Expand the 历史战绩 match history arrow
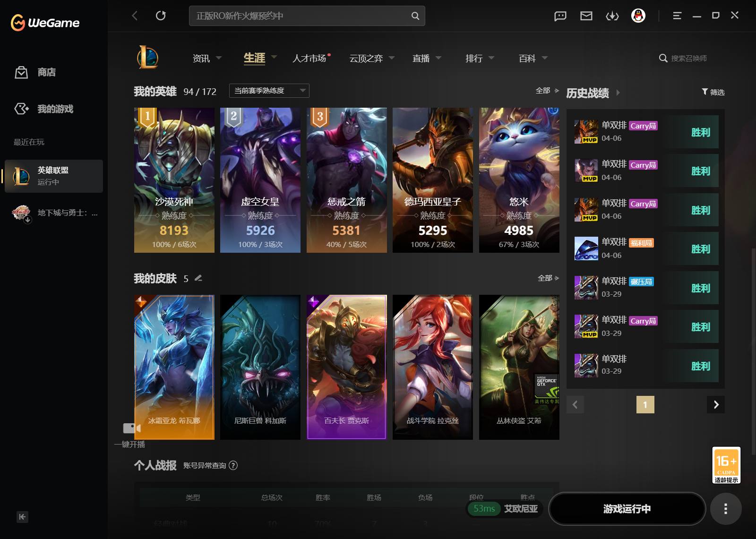Viewport: 756px width, 539px height. pyautogui.click(x=618, y=93)
